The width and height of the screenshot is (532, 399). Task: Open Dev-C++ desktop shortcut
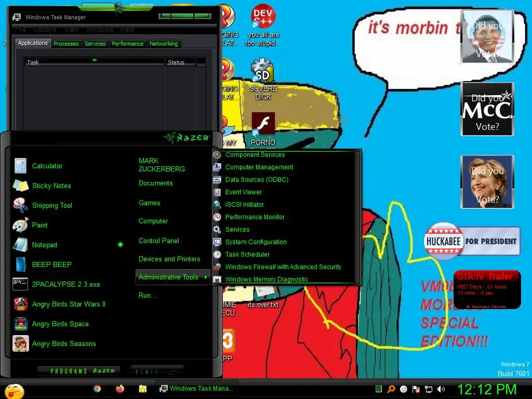(x=263, y=25)
